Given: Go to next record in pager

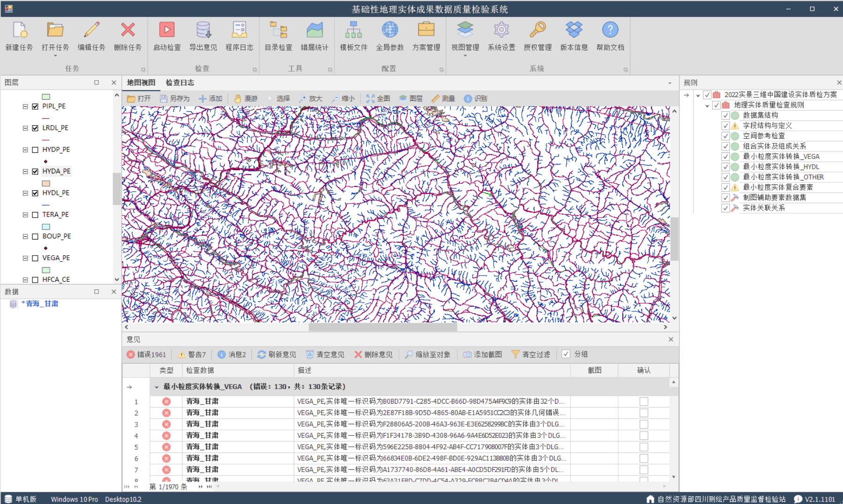Looking at the screenshot, I should click(x=201, y=487).
